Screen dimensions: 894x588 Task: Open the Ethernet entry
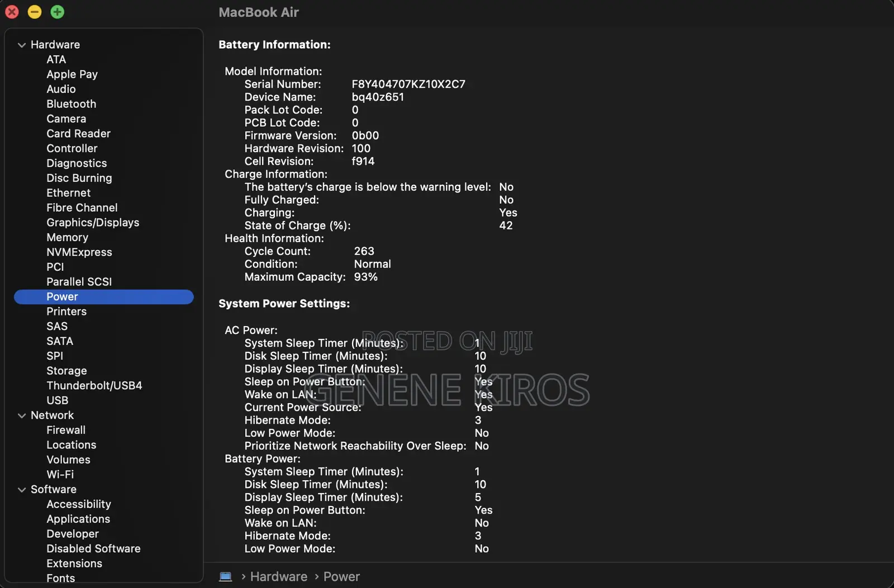coord(69,193)
